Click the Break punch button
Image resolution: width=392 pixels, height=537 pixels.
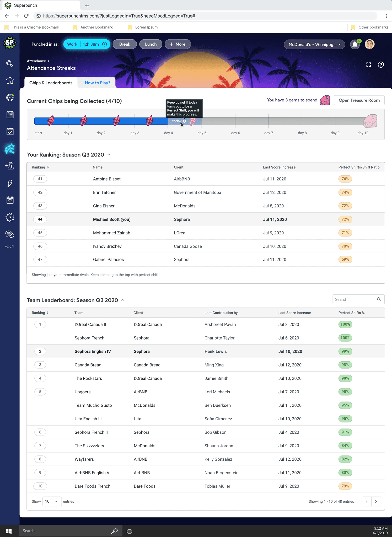pyautogui.click(x=125, y=44)
